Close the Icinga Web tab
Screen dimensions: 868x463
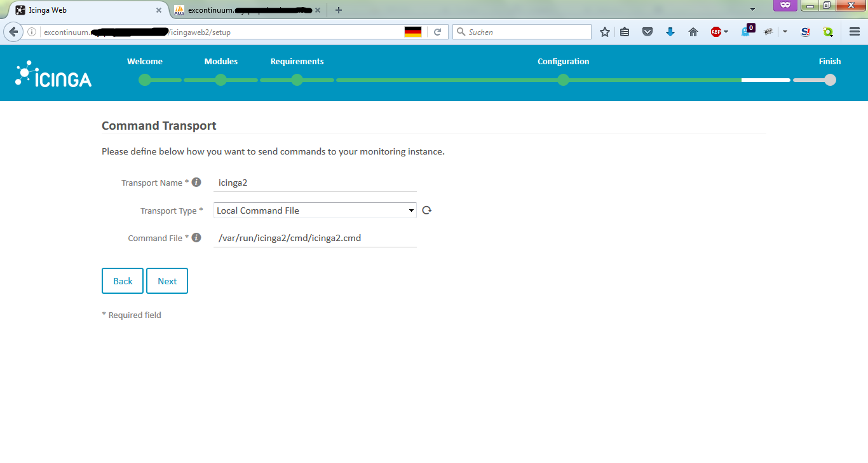(x=159, y=10)
